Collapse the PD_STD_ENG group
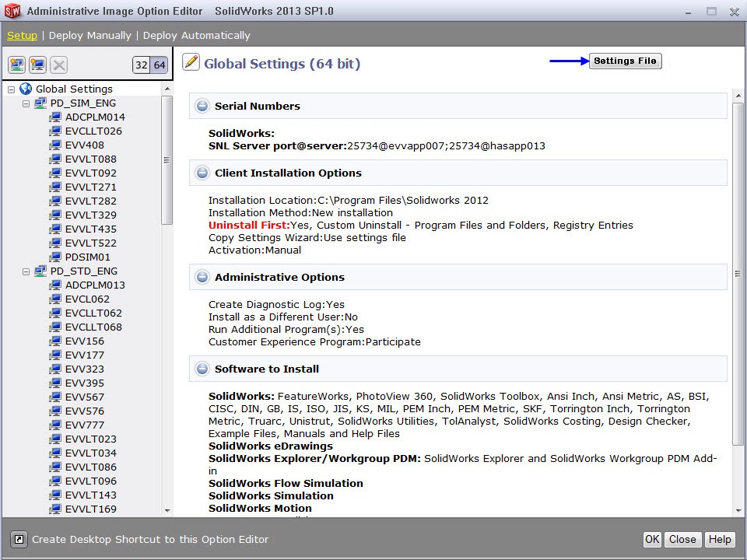The height and width of the screenshot is (560, 747). click(x=26, y=271)
